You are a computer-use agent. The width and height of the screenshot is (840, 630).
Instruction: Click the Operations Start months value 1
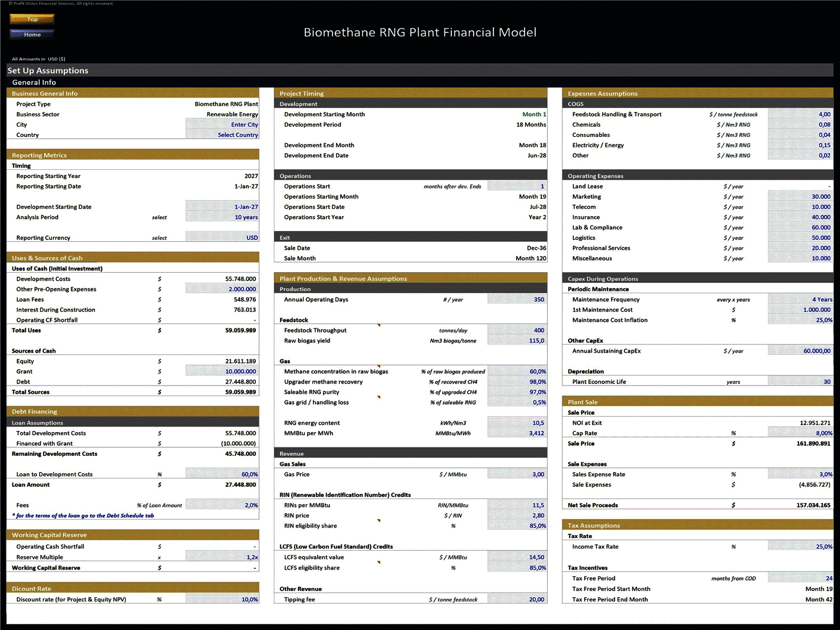pos(517,186)
